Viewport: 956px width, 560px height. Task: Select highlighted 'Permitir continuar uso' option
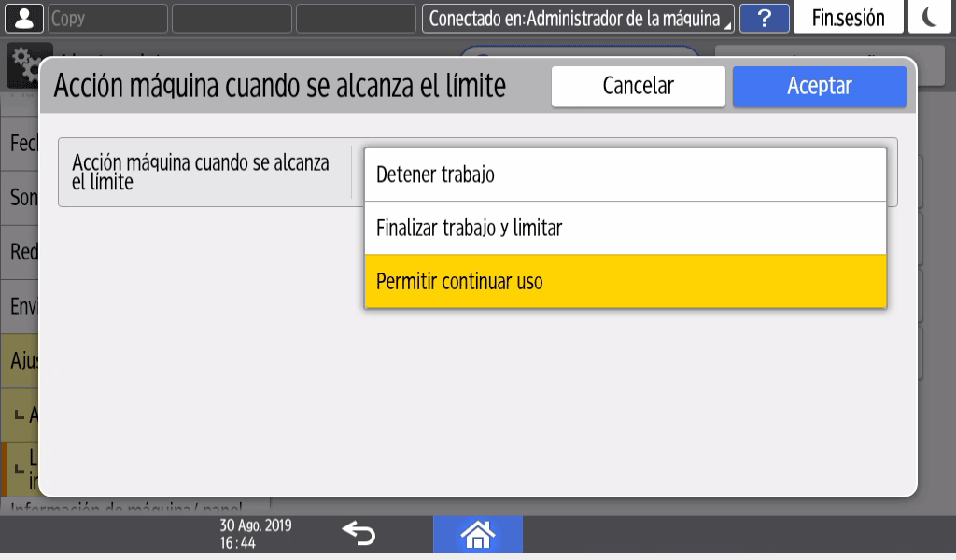(x=625, y=281)
